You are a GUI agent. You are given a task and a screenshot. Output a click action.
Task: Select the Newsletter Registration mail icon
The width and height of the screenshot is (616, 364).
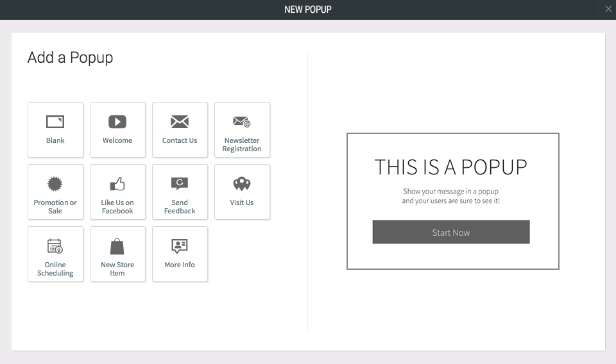[242, 122]
